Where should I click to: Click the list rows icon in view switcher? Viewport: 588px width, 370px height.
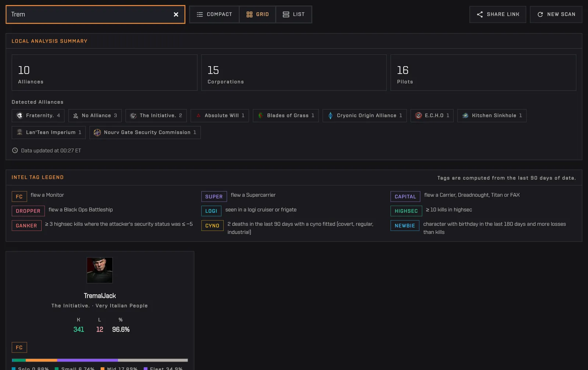[286, 14]
